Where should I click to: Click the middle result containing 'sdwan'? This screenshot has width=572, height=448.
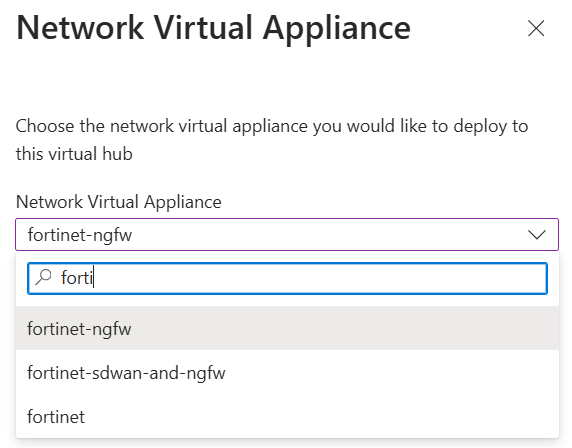point(126,373)
